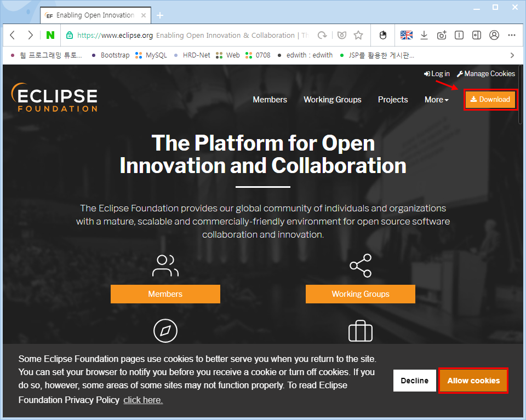526x420 pixels.
Task: Open the privacy policy click here link
Action: pyautogui.click(x=143, y=400)
